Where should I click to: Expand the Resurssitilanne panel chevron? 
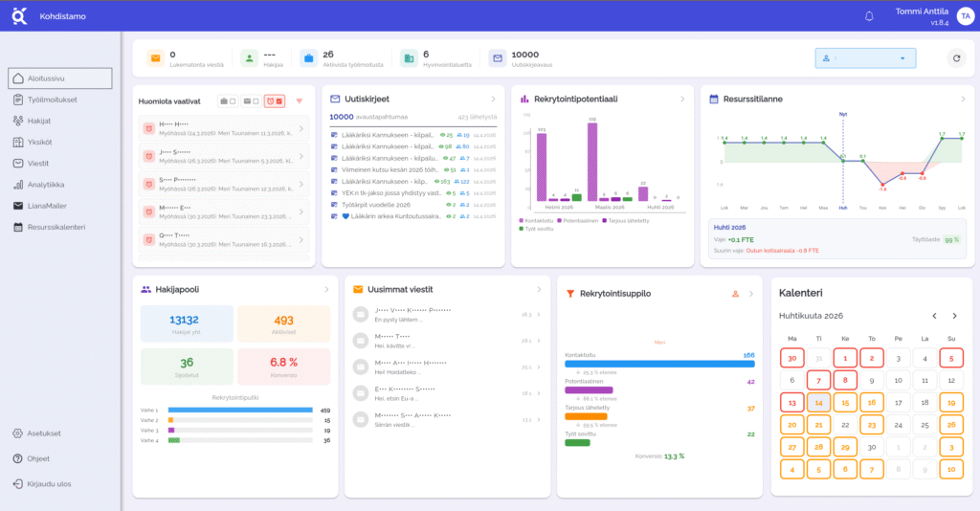pyautogui.click(x=964, y=99)
